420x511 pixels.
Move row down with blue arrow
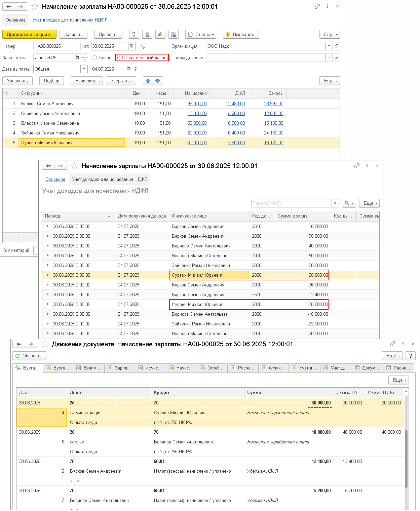[x=158, y=81]
